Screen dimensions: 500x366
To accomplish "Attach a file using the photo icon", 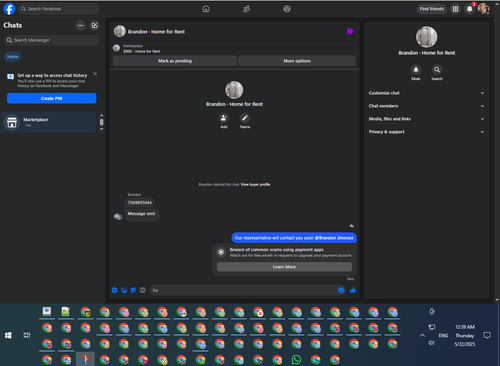I will pyautogui.click(x=124, y=290).
